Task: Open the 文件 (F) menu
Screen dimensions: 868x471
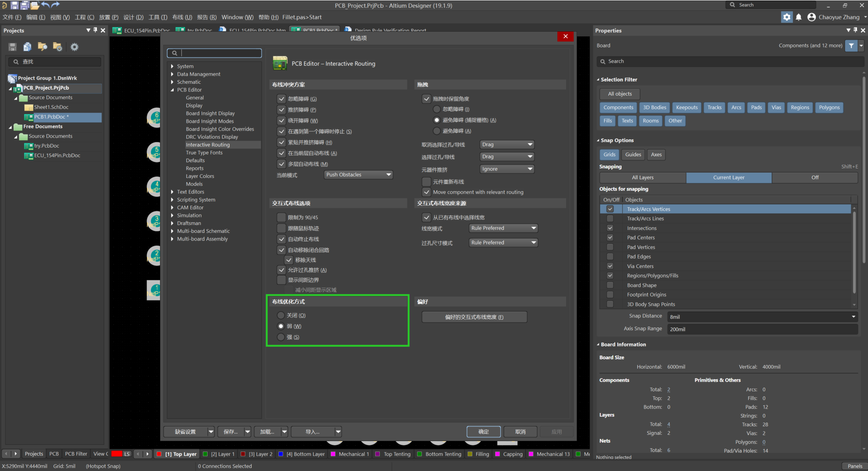Action: (x=12, y=17)
